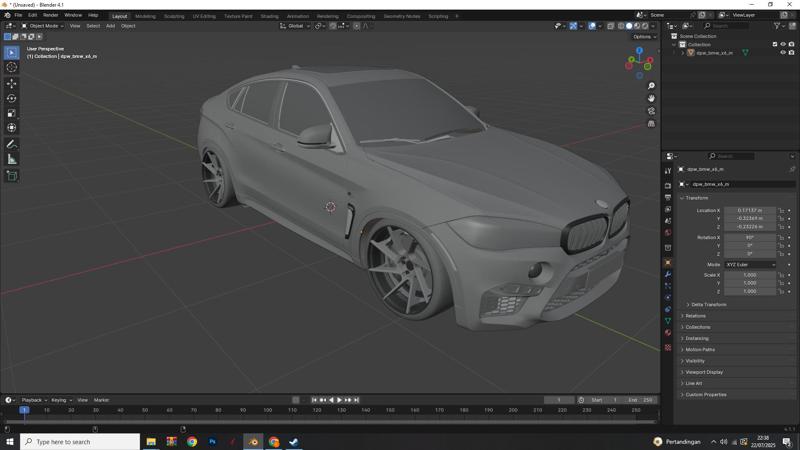Open the Render properties tab

(x=668, y=186)
